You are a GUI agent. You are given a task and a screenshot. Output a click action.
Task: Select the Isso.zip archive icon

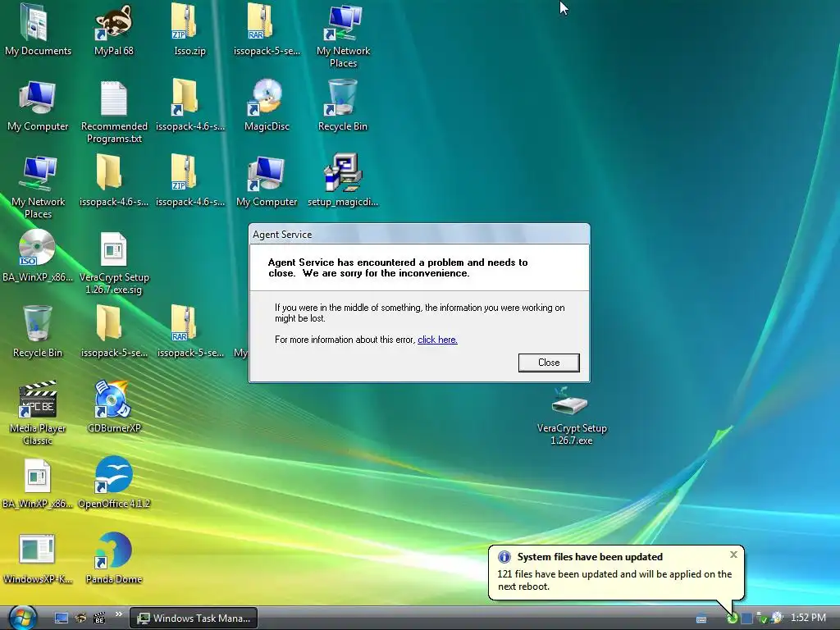click(189, 30)
